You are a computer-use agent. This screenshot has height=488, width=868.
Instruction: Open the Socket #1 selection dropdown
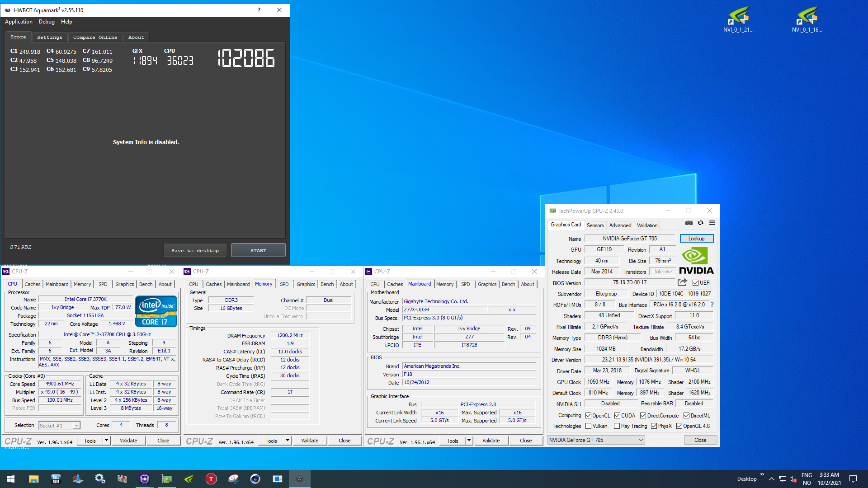click(x=59, y=426)
